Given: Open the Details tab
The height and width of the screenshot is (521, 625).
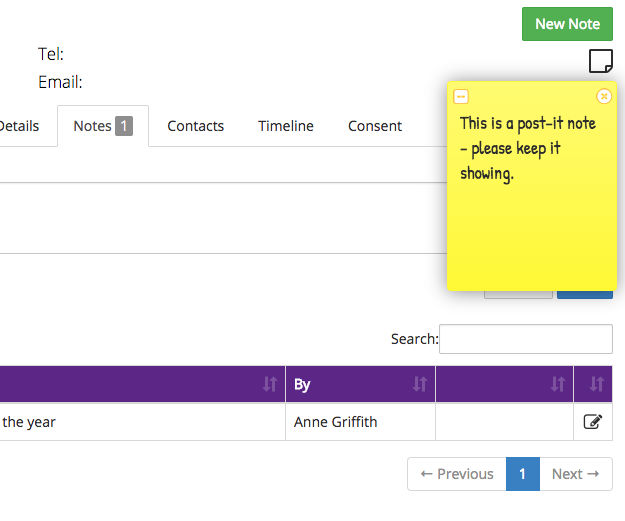Looking at the screenshot, I should pyautogui.click(x=20, y=126).
